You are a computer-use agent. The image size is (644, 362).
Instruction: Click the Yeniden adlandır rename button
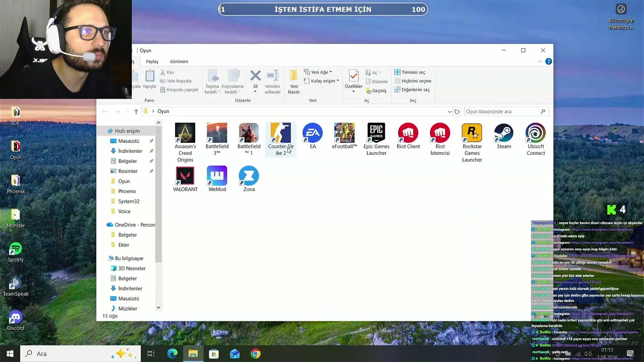tap(273, 82)
